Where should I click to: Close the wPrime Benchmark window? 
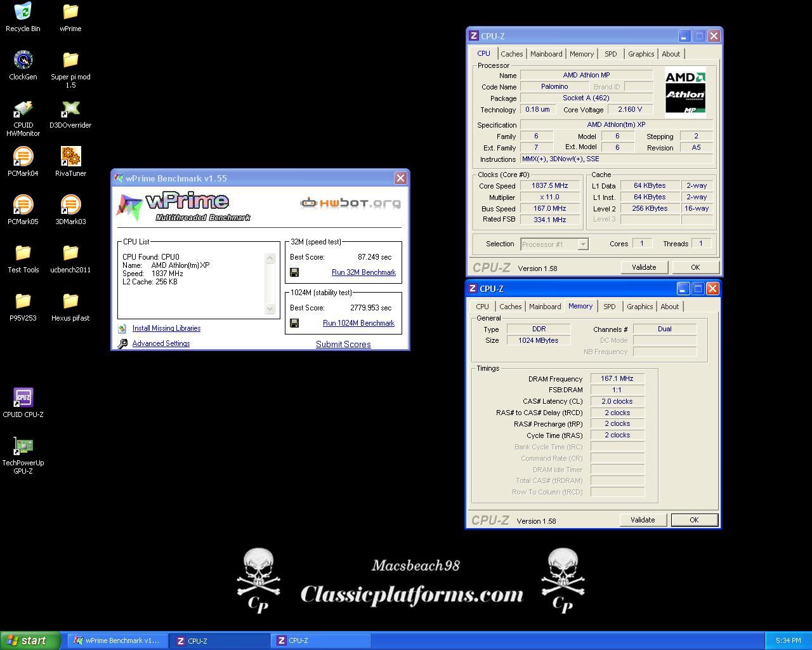tap(400, 178)
